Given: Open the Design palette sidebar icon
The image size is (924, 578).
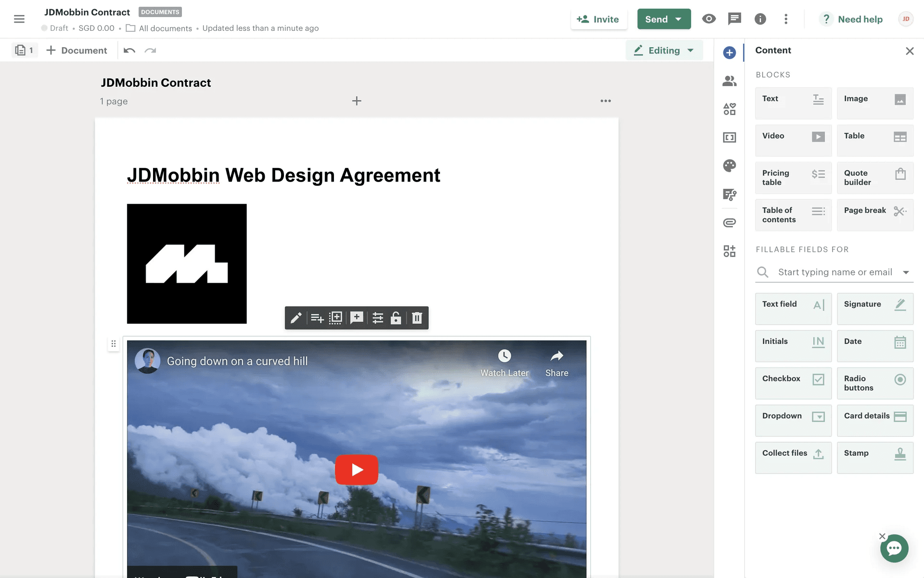Looking at the screenshot, I should click(729, 166).
